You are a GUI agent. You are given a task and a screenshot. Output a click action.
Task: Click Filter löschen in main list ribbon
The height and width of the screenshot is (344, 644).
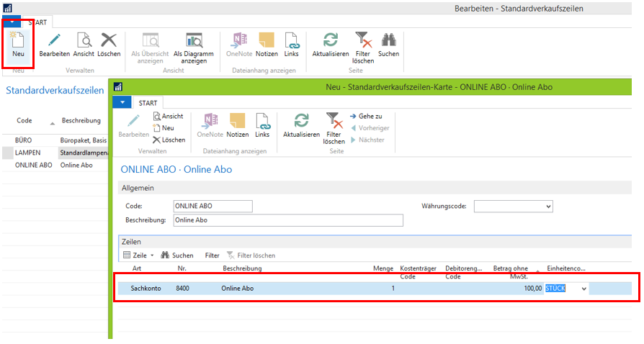362,48
